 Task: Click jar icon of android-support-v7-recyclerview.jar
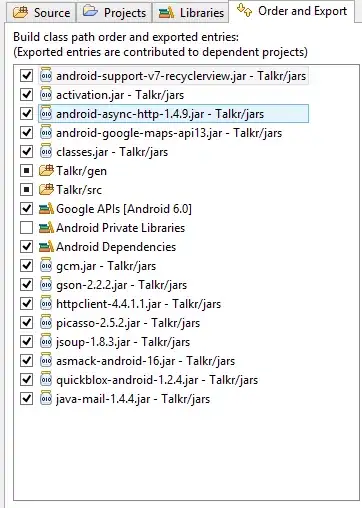point(46,75)
